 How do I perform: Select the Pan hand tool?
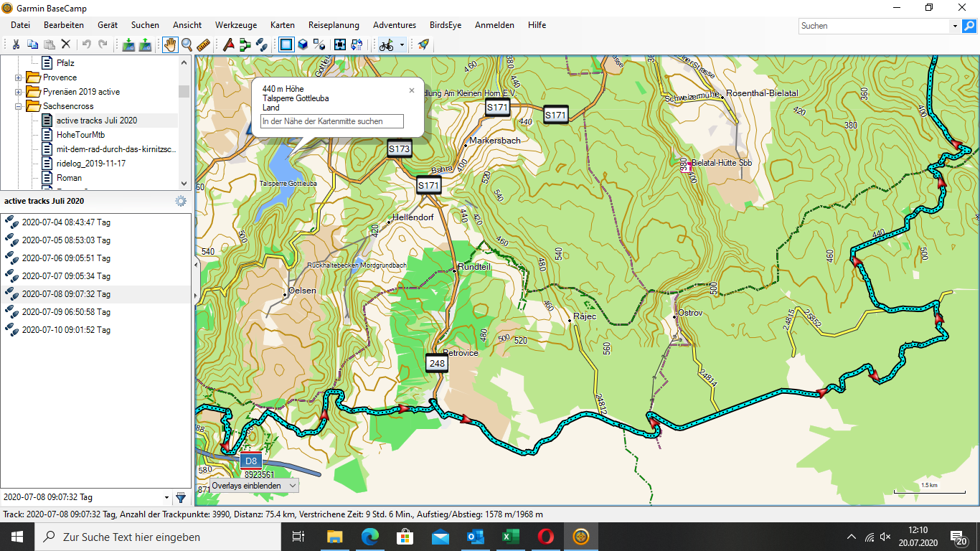coord(170,44)
